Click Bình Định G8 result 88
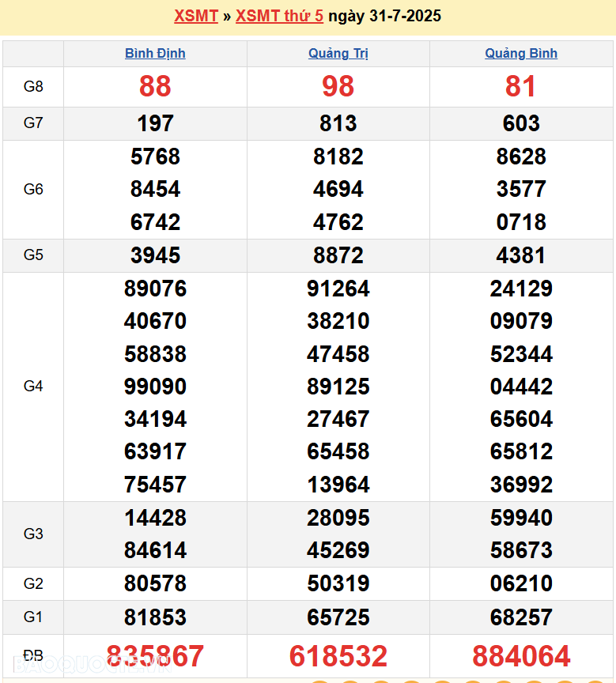Image resolution: width=616 pixels, height=683 pixels. [x=155, y=87]
